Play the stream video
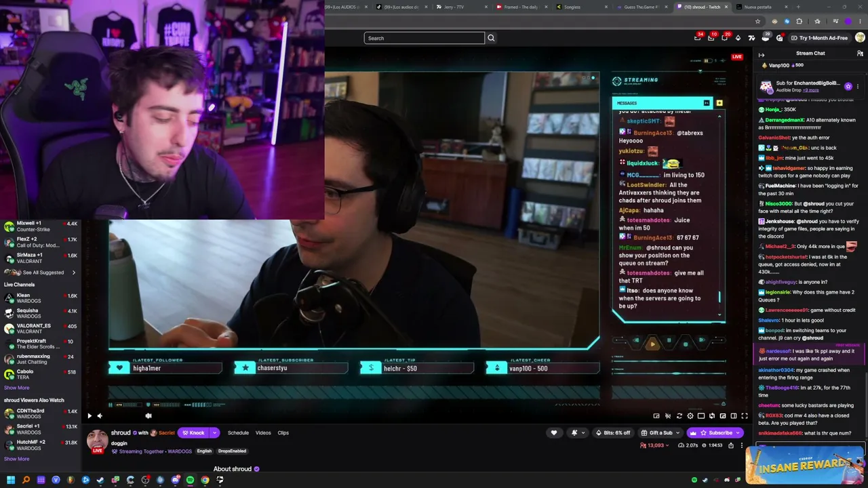This screenshot has height=488, width=868. click(89, 415)
